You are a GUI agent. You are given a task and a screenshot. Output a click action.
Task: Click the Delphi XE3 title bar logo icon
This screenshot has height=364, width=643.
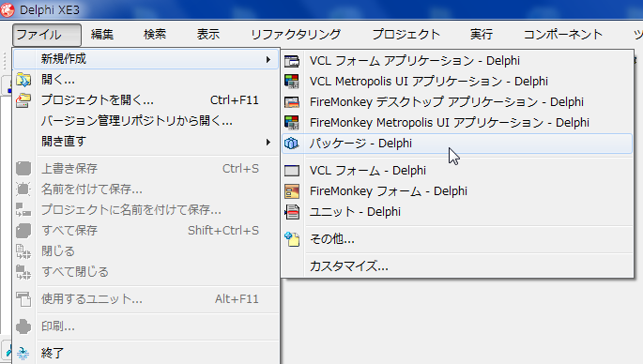click(x=7, y=9)
